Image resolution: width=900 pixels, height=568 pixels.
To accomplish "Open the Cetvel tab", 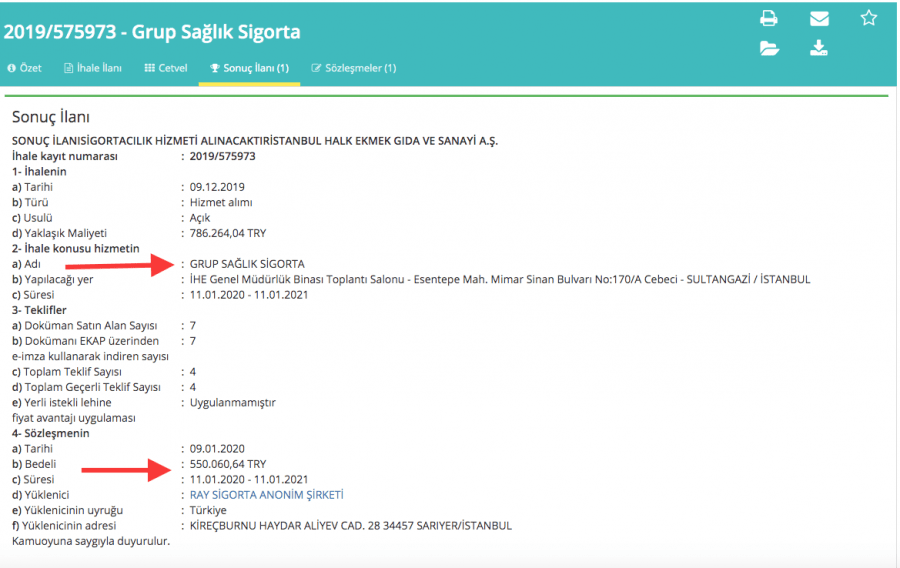I will (166, 68).
